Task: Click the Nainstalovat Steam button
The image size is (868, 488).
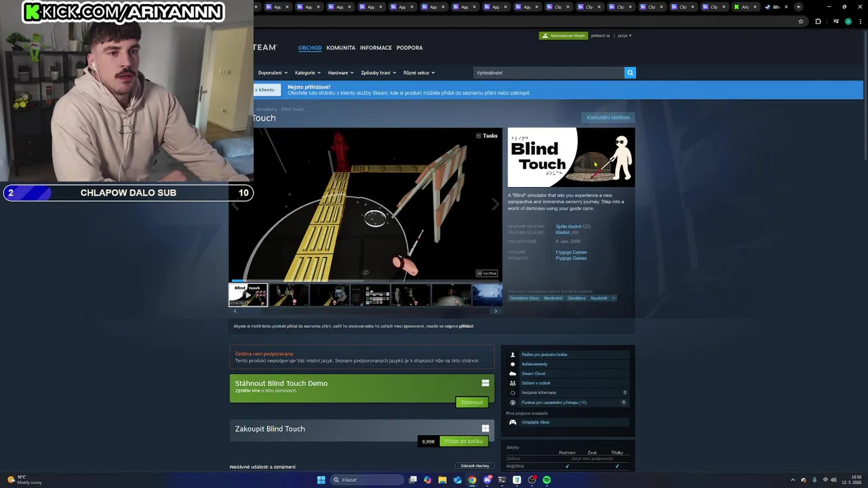Action: pyautogui.click(x=564, y=35)
